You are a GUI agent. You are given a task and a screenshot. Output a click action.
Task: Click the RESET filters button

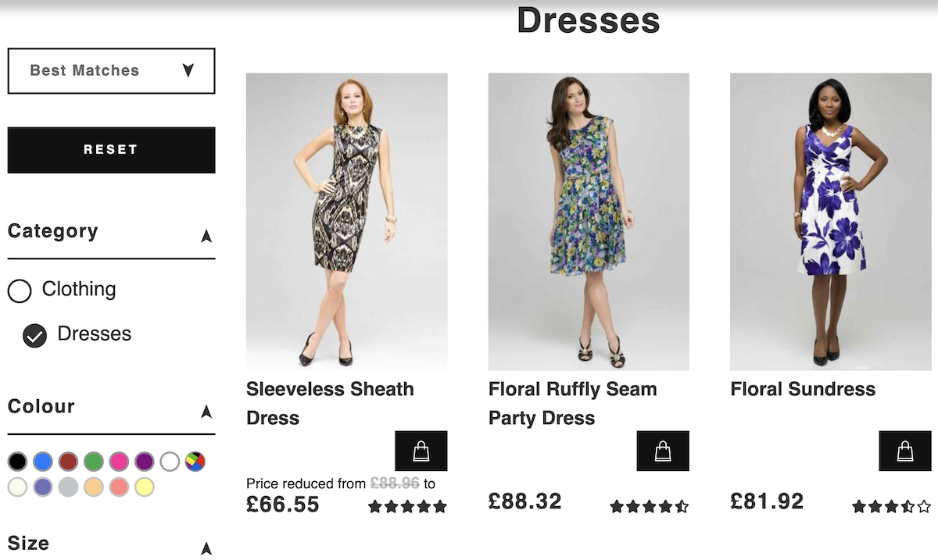[111, 150]
